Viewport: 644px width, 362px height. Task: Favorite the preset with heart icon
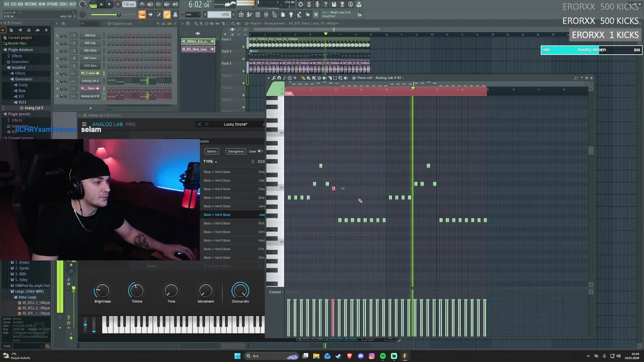click(x=207, y=124)
